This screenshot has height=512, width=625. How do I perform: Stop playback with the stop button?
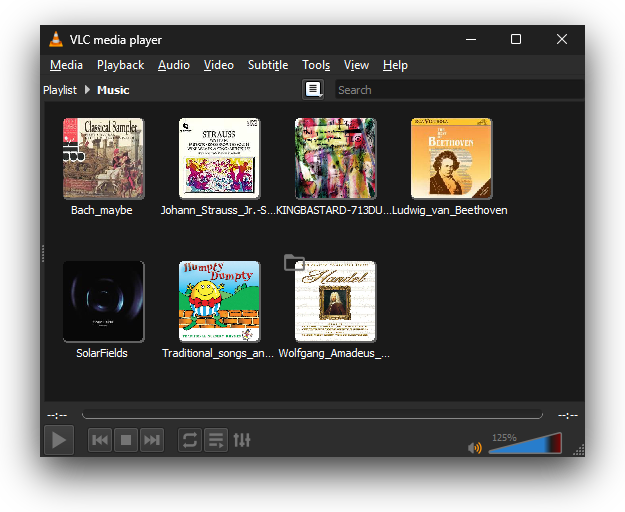[x=126, y=440]
